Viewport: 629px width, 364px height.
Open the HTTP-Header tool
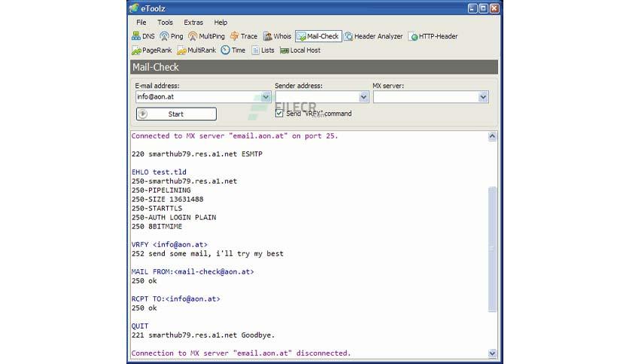click(433, 36)
